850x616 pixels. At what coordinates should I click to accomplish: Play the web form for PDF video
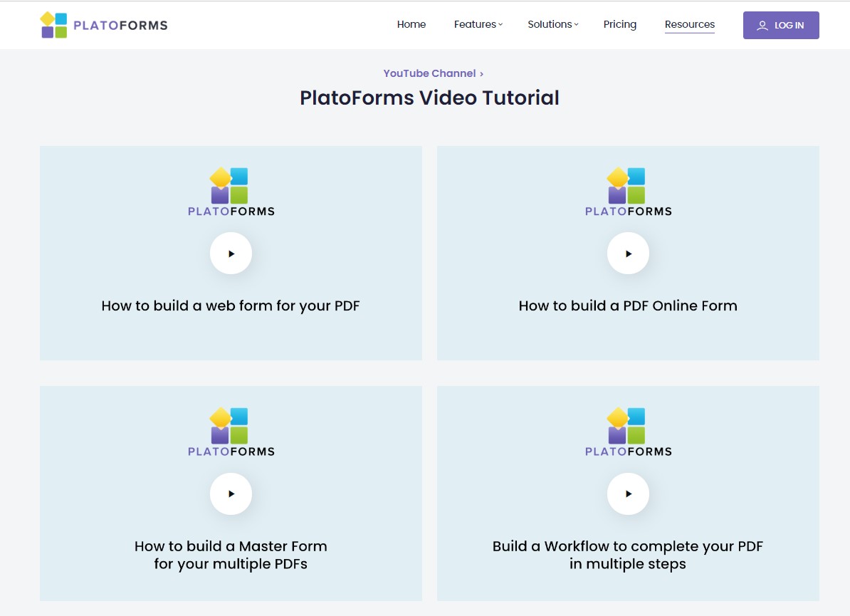point(231,254)
